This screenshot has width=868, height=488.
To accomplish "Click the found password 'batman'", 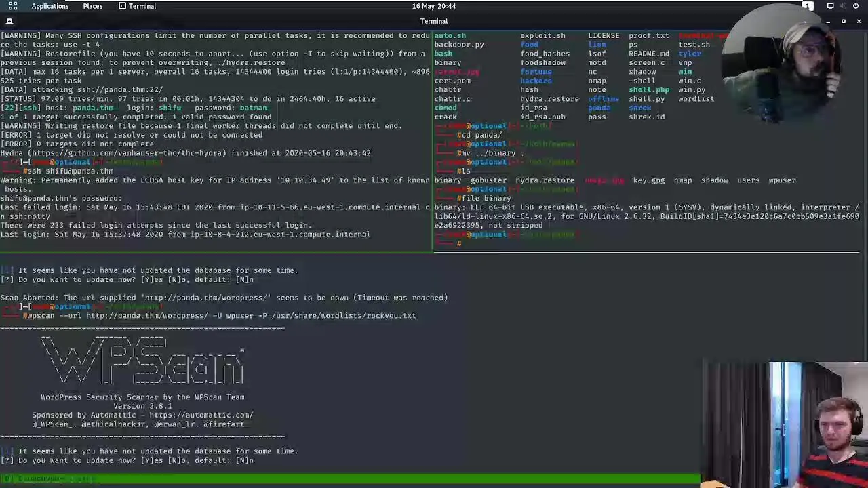I will pos(254,108).
